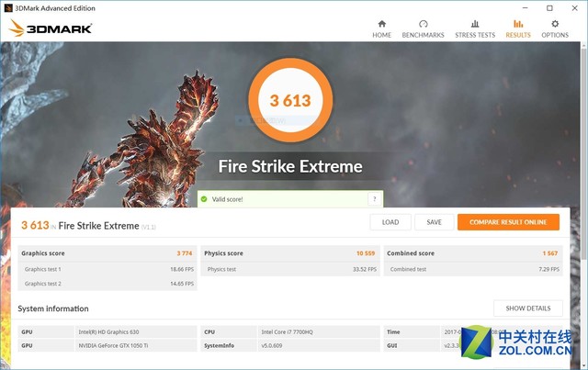Select the Combined score row
588x370 pixels.
pyautogui.click(x=473, y=253)
